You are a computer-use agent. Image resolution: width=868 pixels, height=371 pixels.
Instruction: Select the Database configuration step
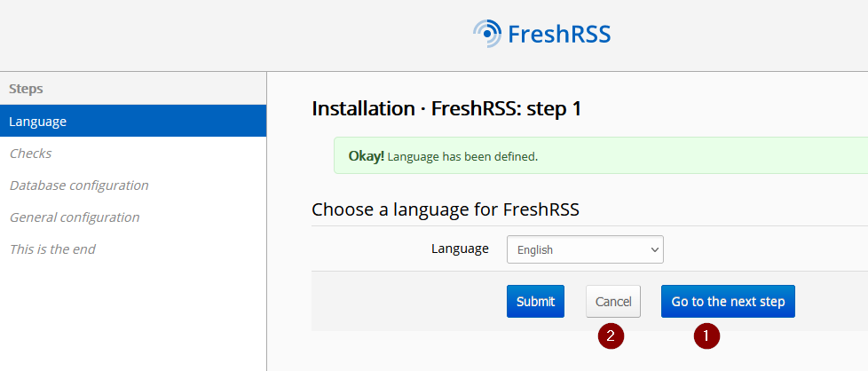point(133,185)
